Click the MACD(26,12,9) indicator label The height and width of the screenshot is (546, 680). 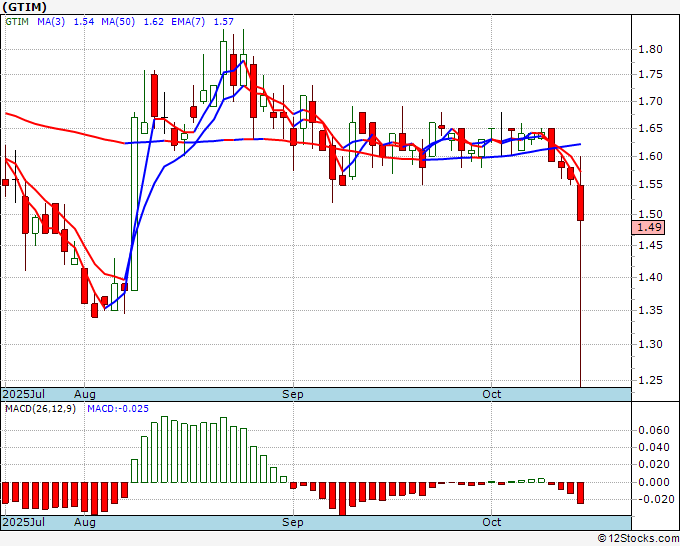pos(40,409)
